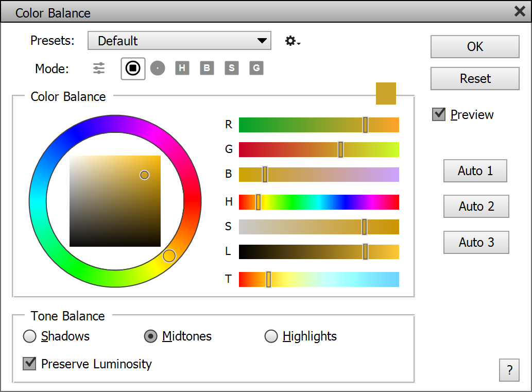This screenshot has width=532, height=392.
Task: Switch to the H mode icon
Action: (x=182, y=68)
